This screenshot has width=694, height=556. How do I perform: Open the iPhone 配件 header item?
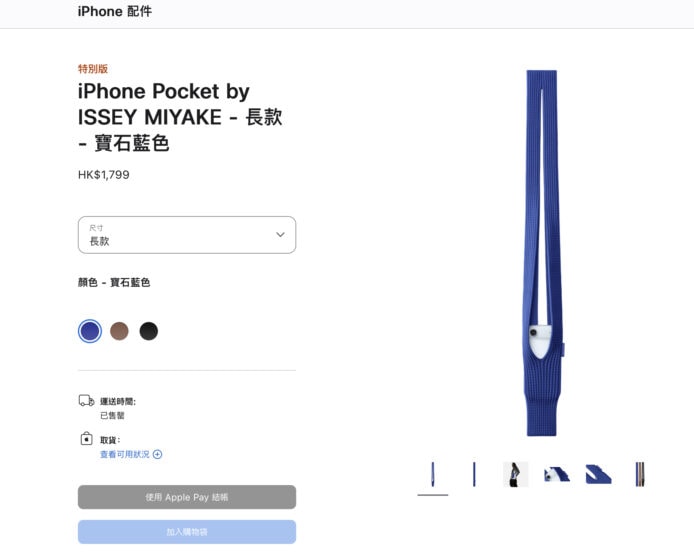click(x=115, y=11)
